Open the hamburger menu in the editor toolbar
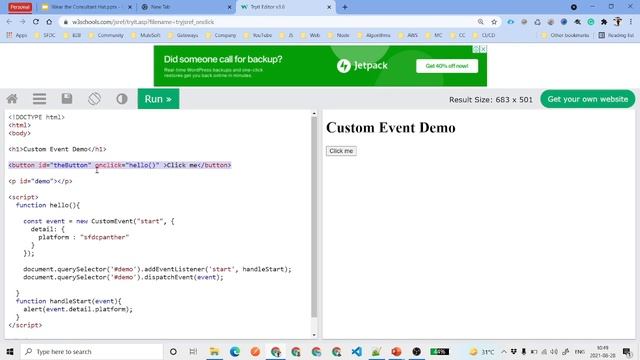This screenshot has height=360, width=640. point(40,99)
